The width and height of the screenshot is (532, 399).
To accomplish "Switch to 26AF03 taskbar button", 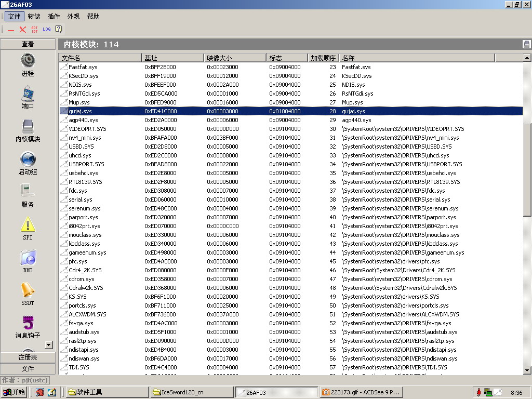I will 277,393.
